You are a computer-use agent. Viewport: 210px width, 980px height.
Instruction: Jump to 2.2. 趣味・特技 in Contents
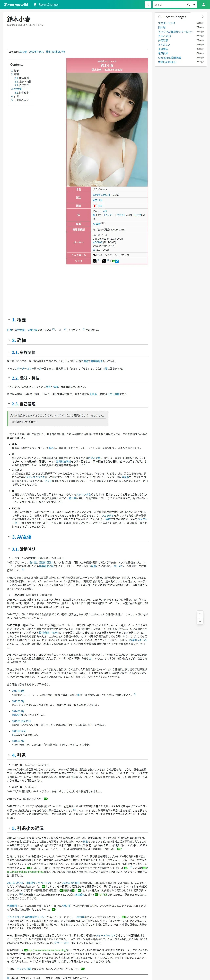pos(23,82)
